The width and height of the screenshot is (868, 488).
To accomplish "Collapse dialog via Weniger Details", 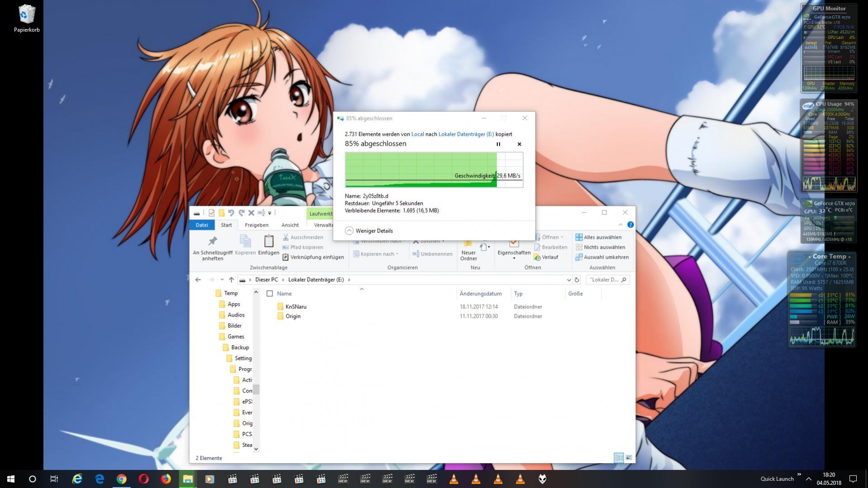I will (369, 231).
